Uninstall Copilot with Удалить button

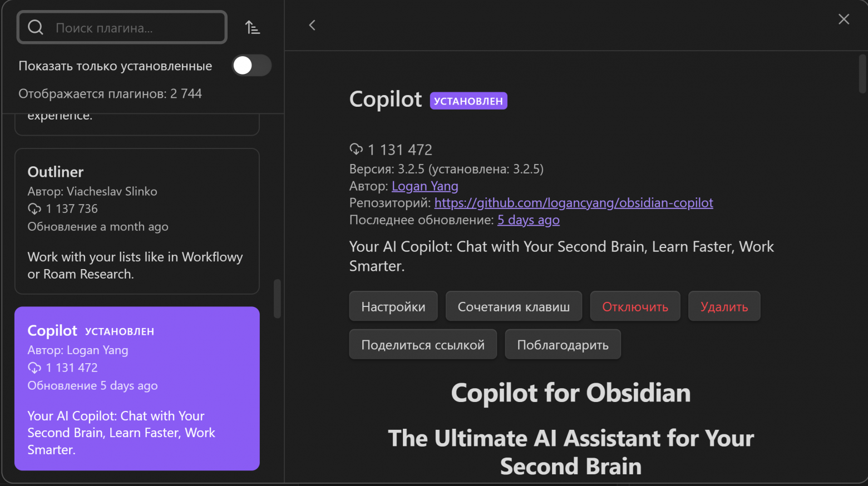724,306
